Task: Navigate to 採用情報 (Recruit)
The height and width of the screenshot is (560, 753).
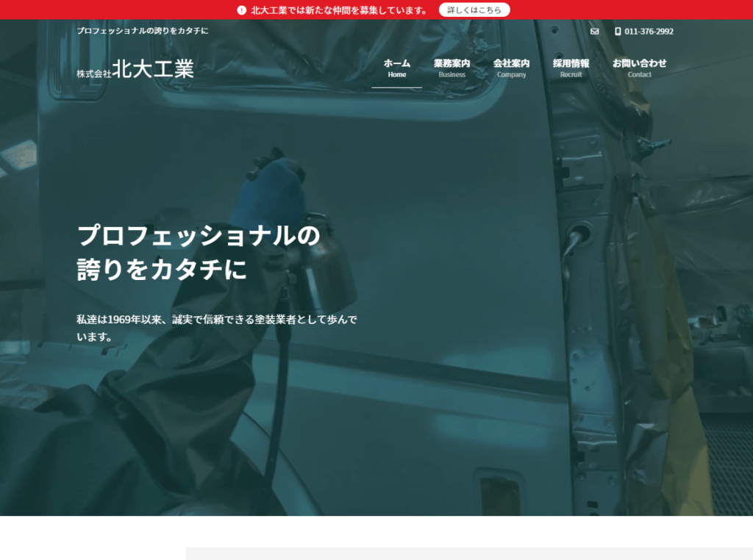Action: tap(571, 68)
